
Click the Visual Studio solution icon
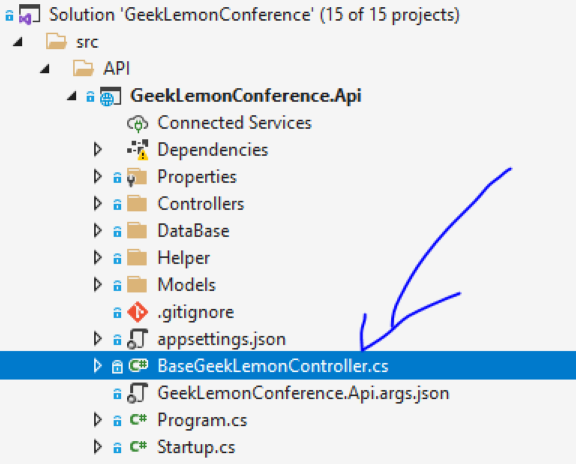tap(29, 15)
